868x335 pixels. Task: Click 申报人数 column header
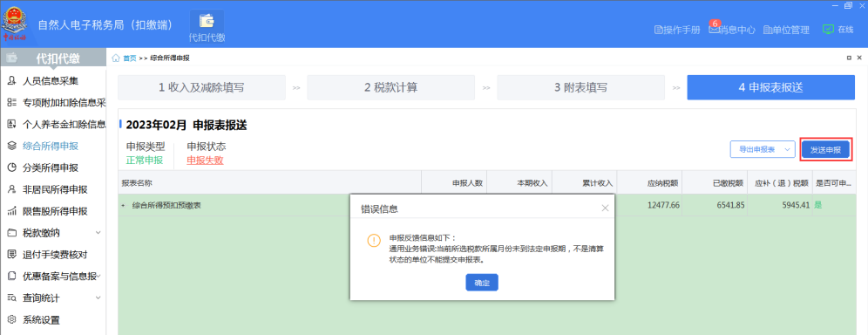[454, 182]
